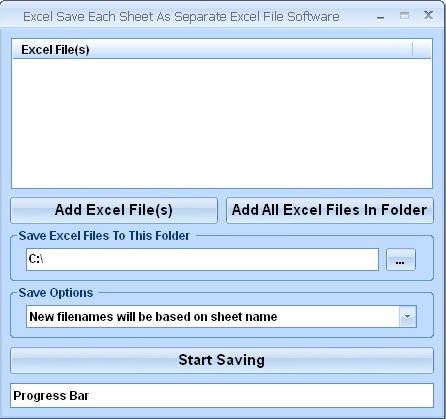Image resolution: width=446 pixels, height=419 pixels.
Task: Click the Add Excel File(s) button
Action: pyautogui.click(x=114, y=210)
